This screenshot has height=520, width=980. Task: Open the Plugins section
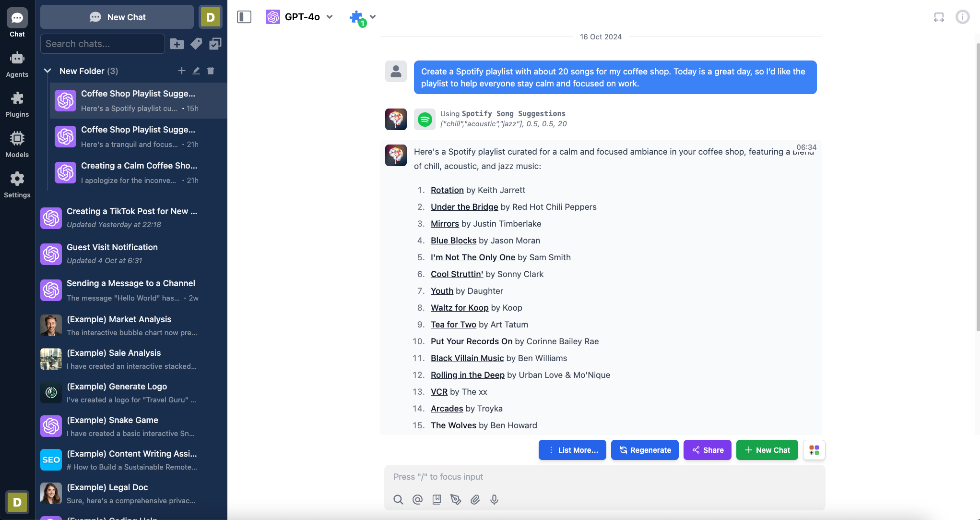click(x=17, y=104)
